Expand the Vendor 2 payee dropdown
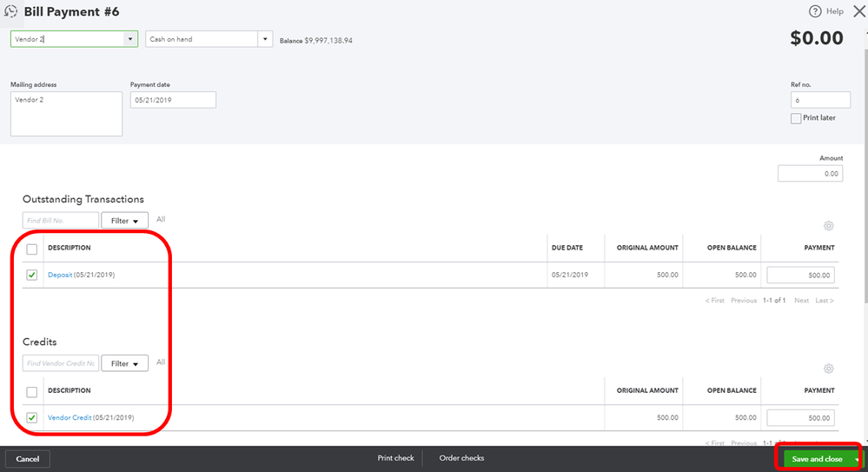 pos(130,39)
